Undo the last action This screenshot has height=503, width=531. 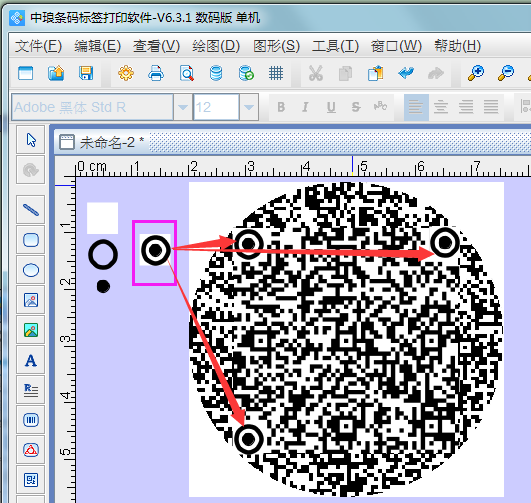(406, 73)
